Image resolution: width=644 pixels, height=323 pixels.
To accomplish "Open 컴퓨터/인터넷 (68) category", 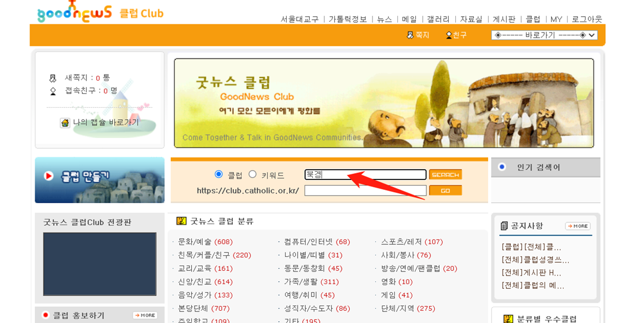I will [x=317, y=242].
